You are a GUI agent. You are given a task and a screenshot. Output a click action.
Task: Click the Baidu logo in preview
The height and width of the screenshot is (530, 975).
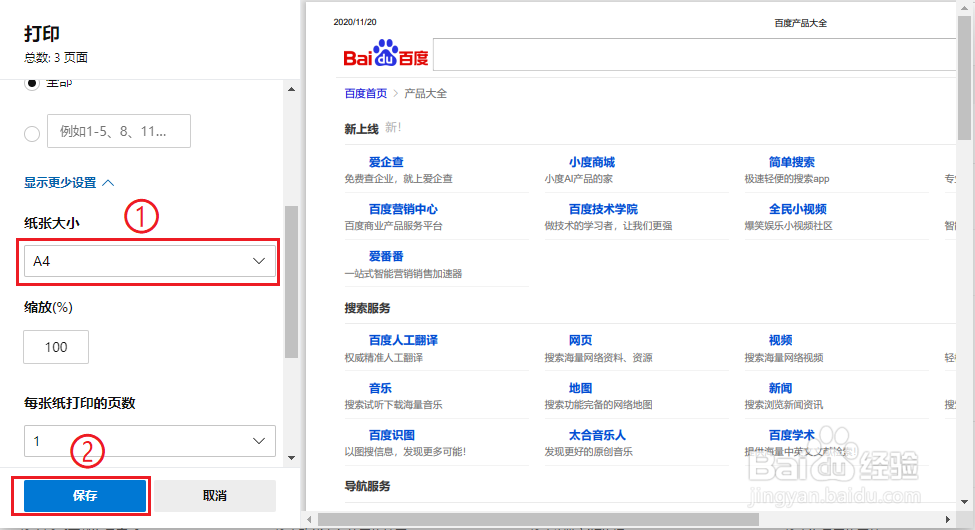pos(386,53)
